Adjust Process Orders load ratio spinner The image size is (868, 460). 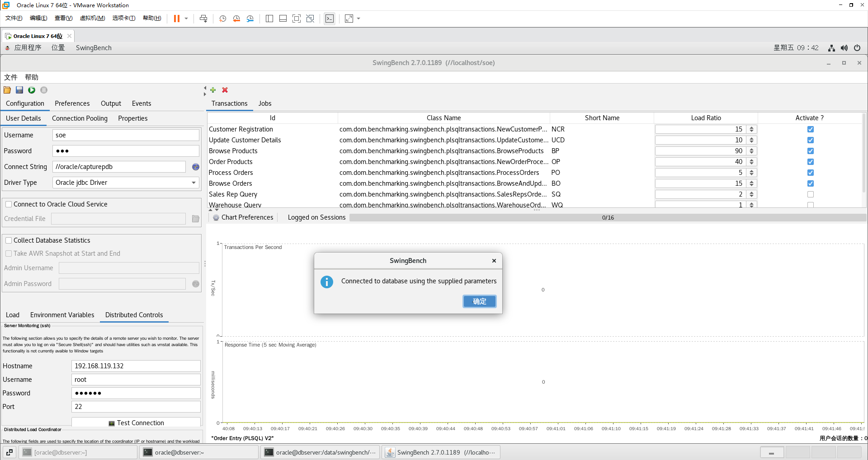pyautogui.click(x=752, y=173)
